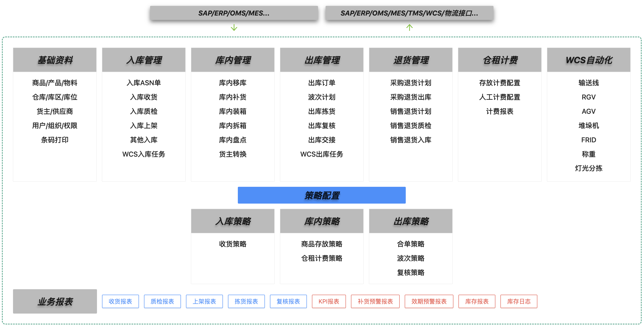The height and width of the screenshot is (327, 644).
Task: Click 输送线 entry
Action: tap(589, 83)
